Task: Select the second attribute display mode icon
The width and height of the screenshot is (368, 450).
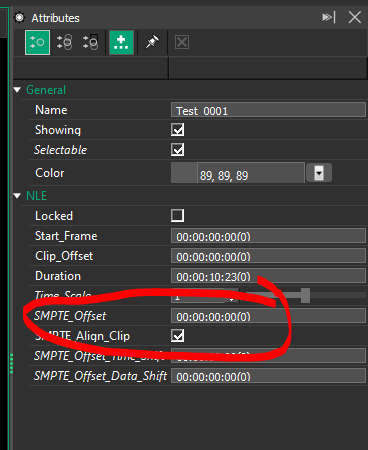Action: (64, 42)
